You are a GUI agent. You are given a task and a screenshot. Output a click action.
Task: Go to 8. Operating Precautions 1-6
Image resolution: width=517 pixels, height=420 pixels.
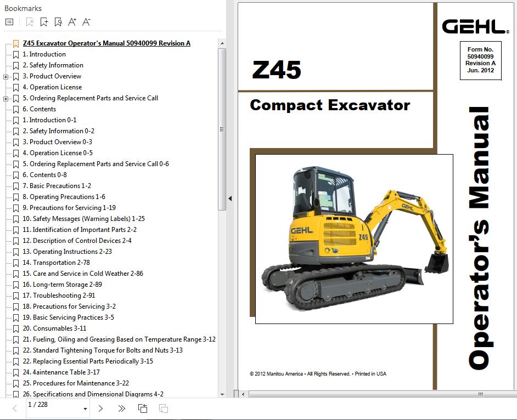(x=64, y=197)
